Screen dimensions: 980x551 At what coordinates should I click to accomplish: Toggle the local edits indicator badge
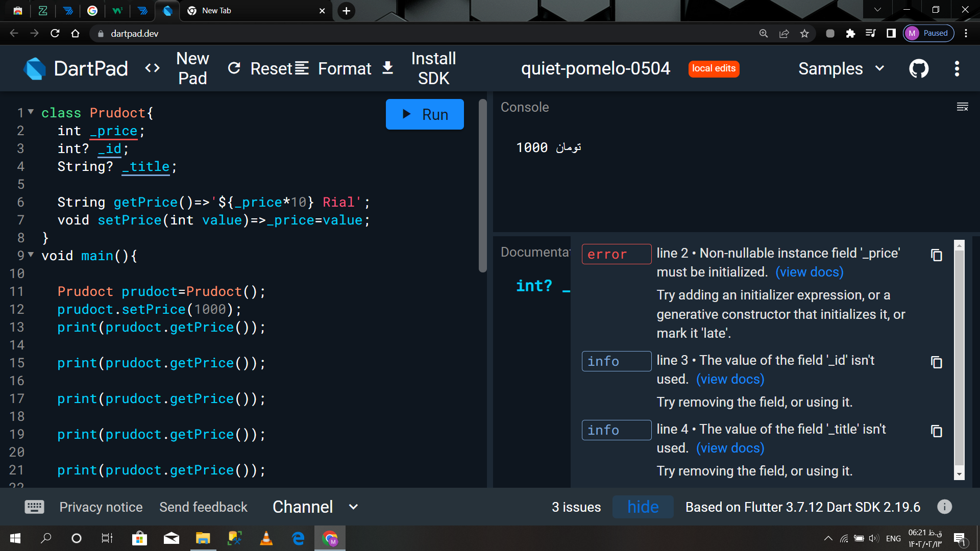(714, 68)
